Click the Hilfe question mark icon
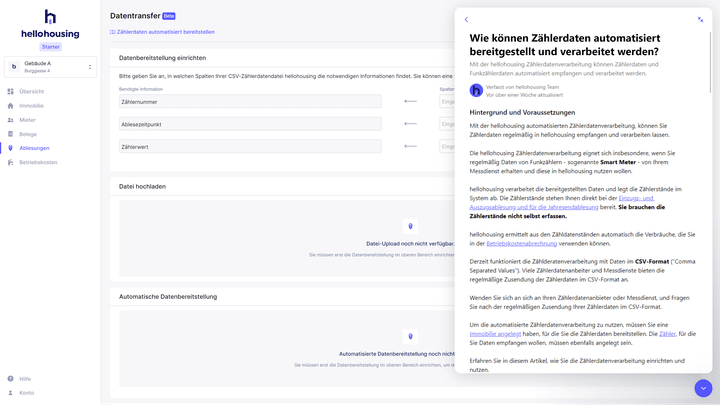 [x=11, y=379]
